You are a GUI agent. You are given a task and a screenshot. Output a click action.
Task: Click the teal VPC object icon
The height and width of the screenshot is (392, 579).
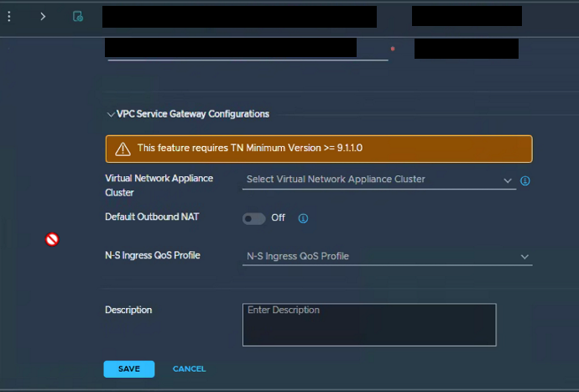[x=78, y=16]
